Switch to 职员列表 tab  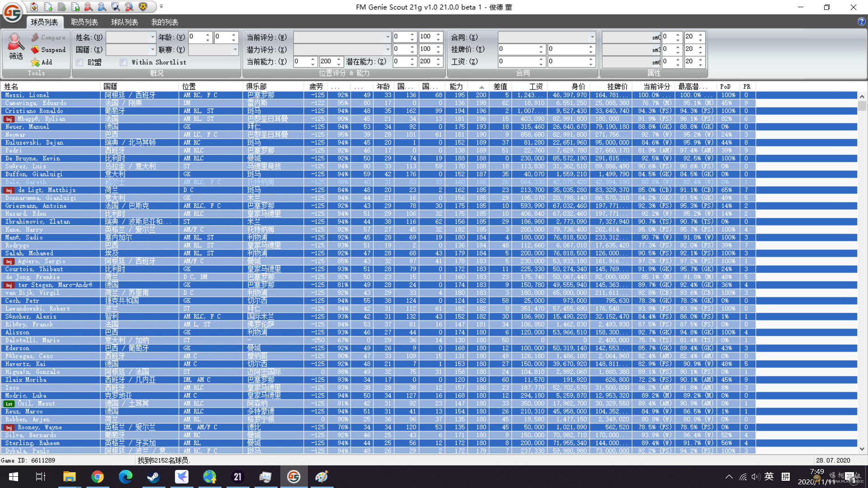coord(85,22)
